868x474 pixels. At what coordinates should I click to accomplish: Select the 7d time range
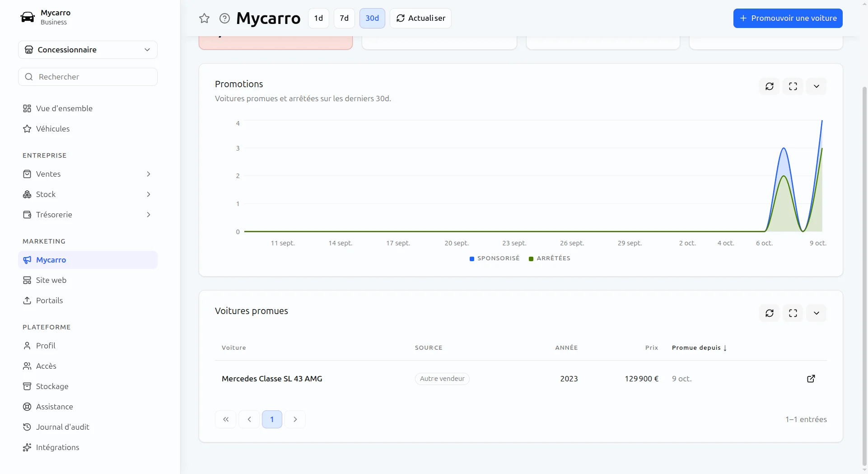344,18
